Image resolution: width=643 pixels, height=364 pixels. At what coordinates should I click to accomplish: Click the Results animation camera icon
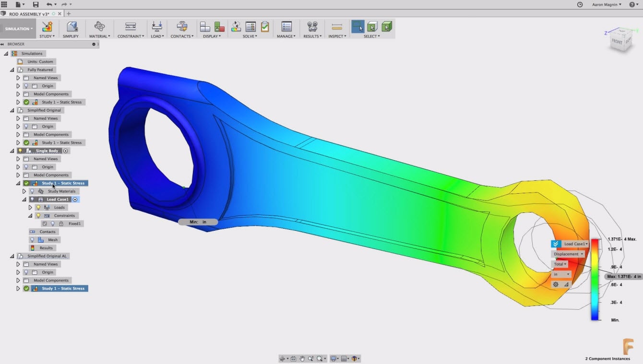point(312,26)
